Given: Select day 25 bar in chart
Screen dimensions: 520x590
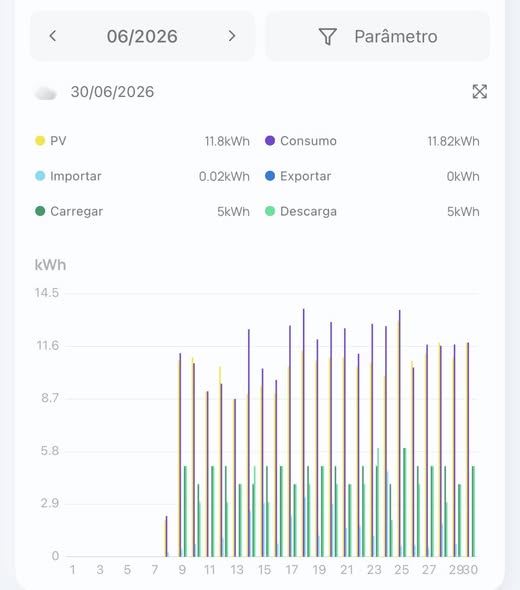Looking at the screenshot, I should coord(400,433).
